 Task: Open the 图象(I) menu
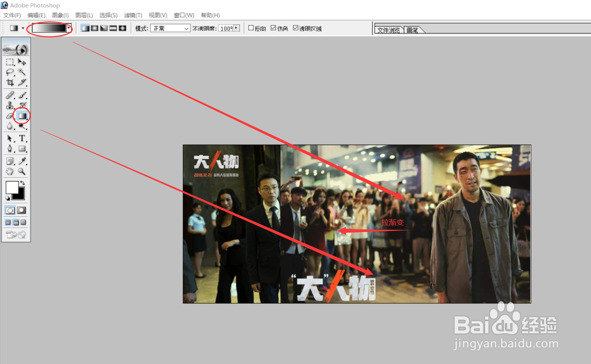point(60,15)
